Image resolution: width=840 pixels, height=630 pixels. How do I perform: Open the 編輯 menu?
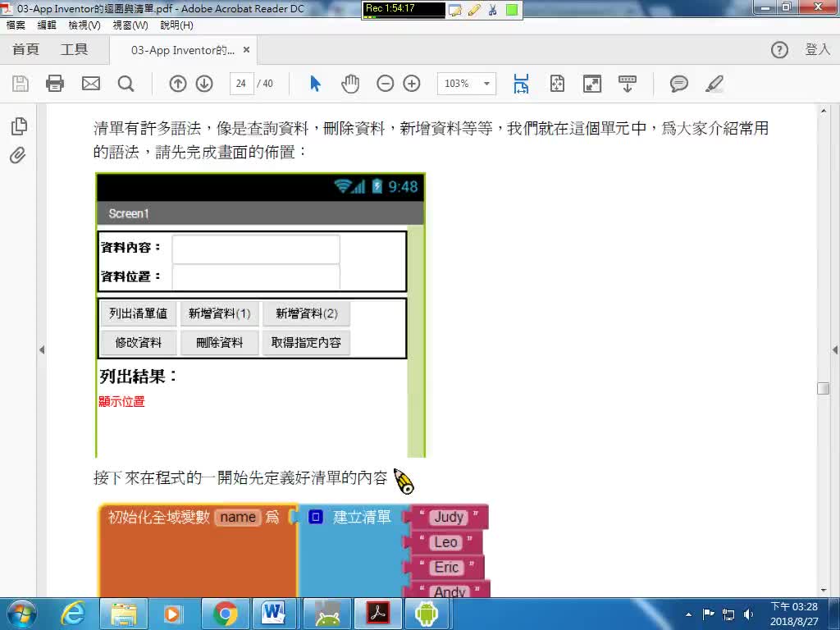47,25
